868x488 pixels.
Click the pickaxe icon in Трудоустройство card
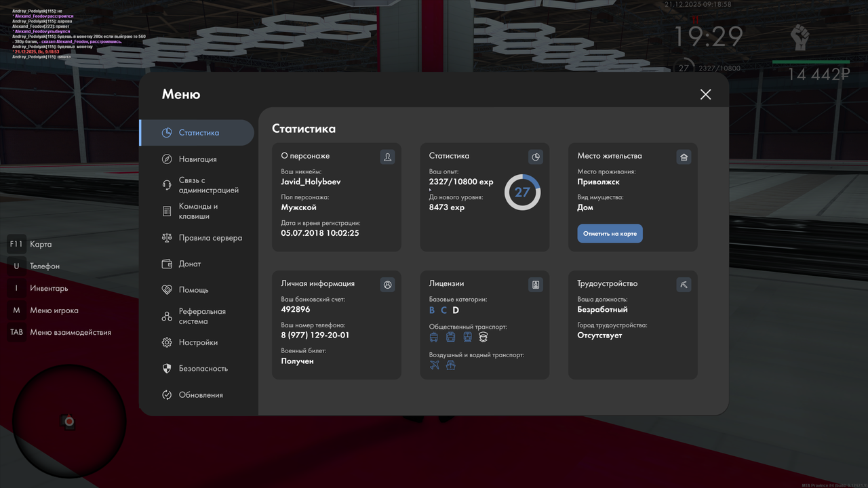point(684,285)
